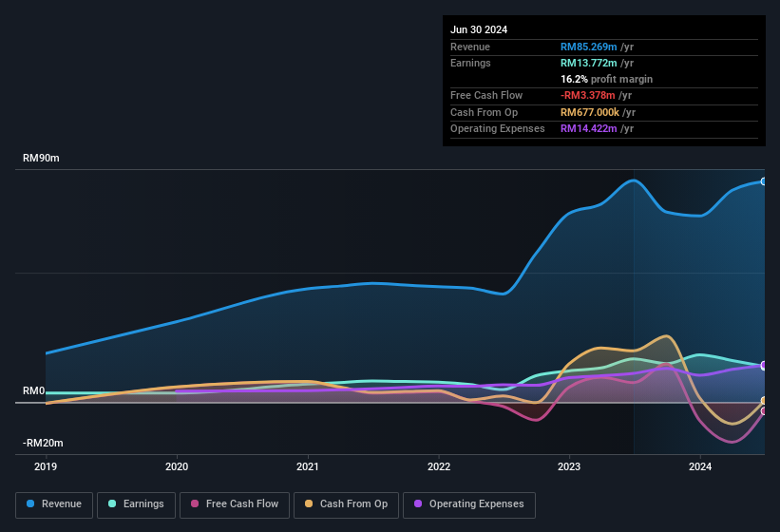Toggle the Free Cash Flow legend button
This screenshot has height=532, width=780.
click(235, 504)
